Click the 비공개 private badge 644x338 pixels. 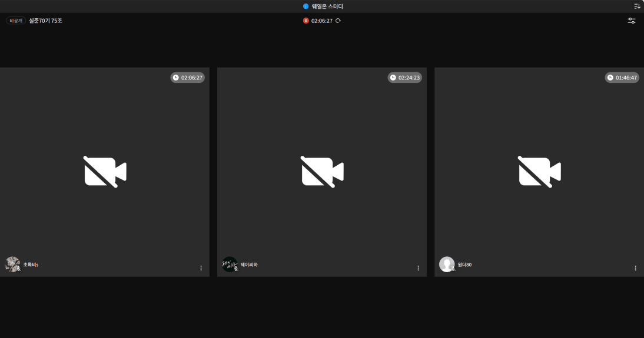[x=16, y=21]
